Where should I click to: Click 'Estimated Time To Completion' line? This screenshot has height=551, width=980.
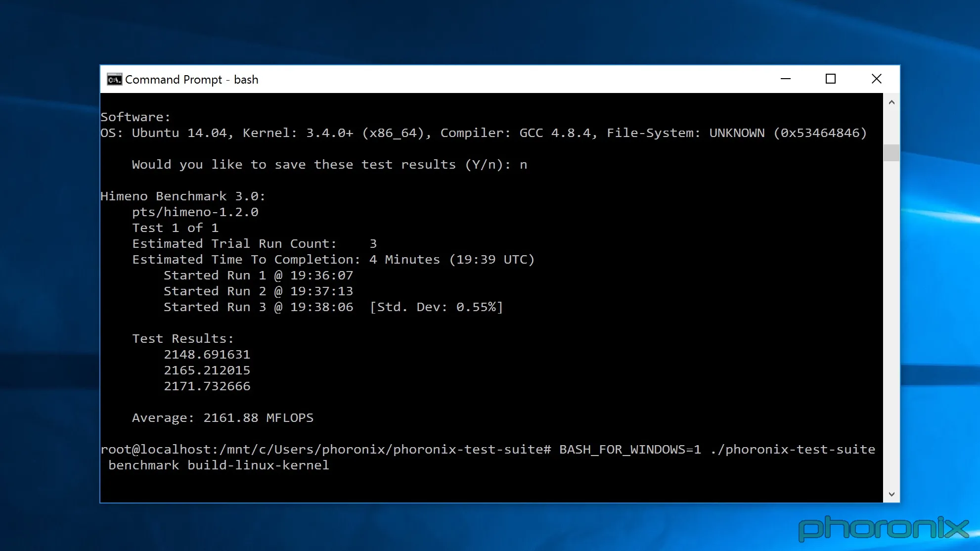click(x=333, y=260)
